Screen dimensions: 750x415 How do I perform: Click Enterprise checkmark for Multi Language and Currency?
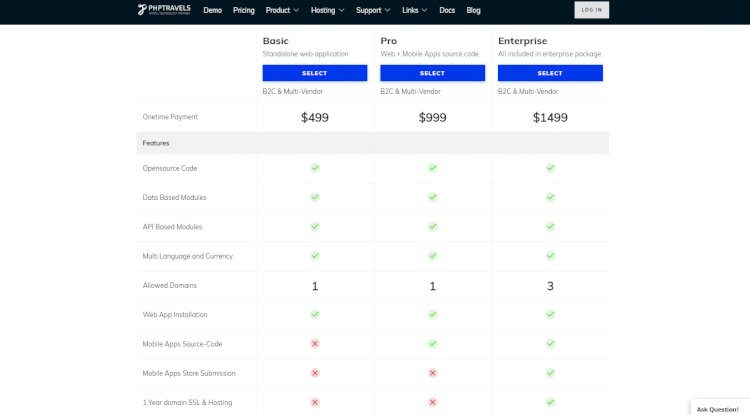point(550,256)
